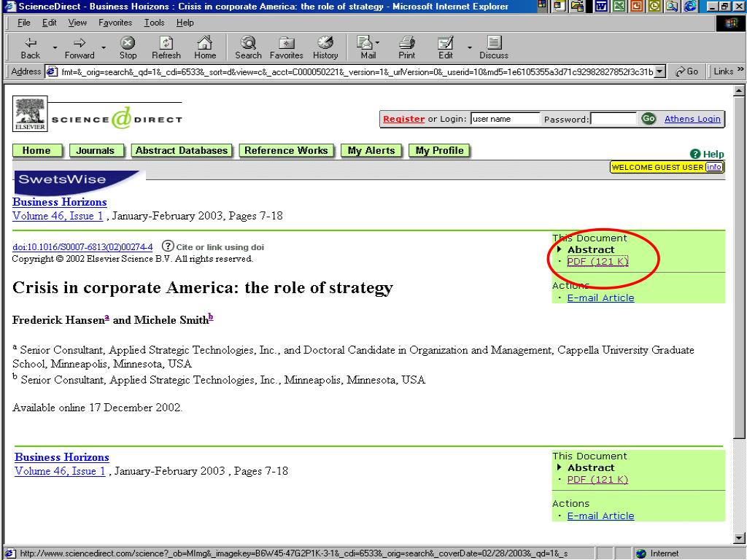Open the Forward button history dropdown arrow
The image size is (747, 560).
(104, 47)
